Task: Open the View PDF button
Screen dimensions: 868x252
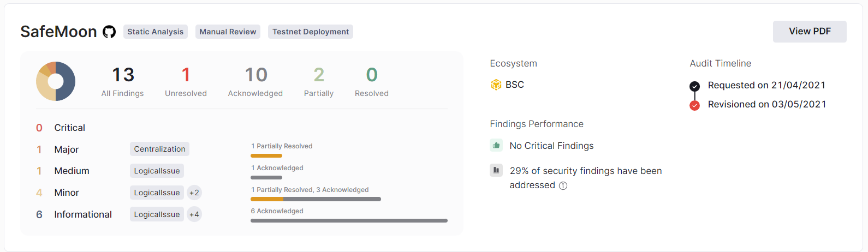Action: click(810, 32)
